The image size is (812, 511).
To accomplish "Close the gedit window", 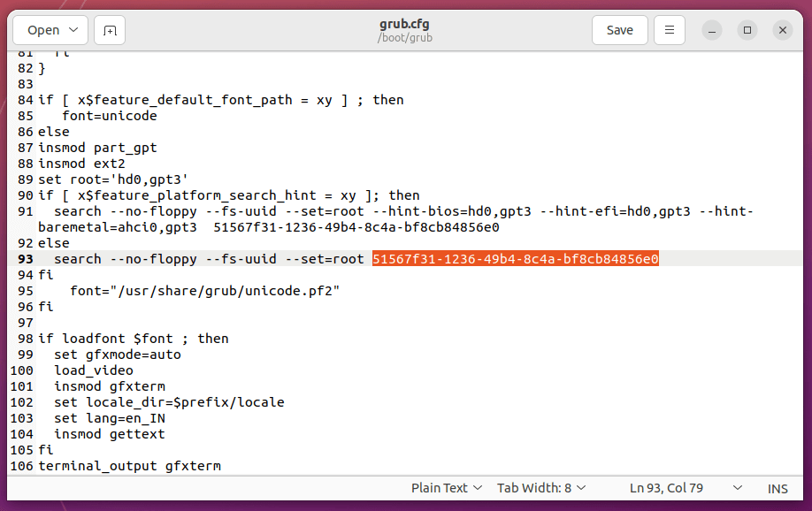I will pos(783,31).
